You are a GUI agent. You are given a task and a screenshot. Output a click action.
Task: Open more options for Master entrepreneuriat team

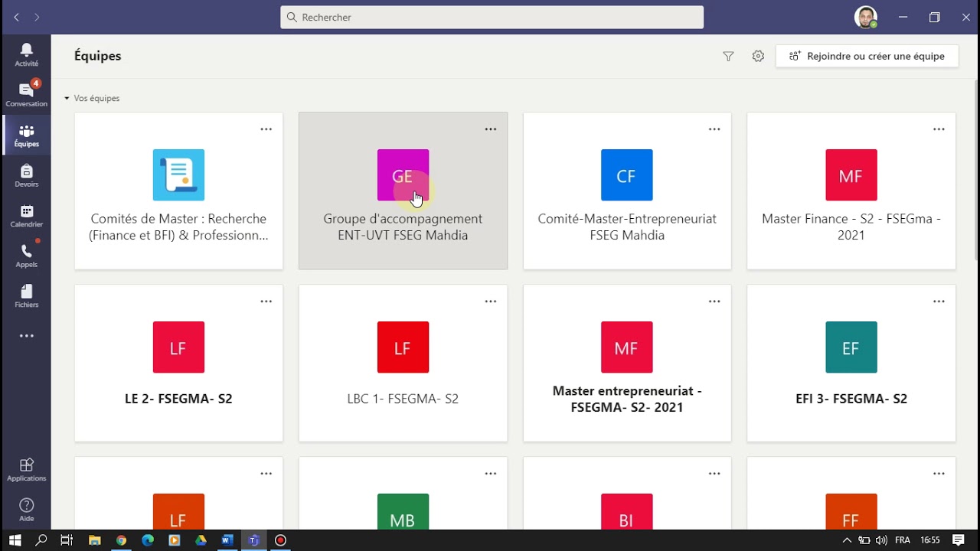tap(714, 302)
